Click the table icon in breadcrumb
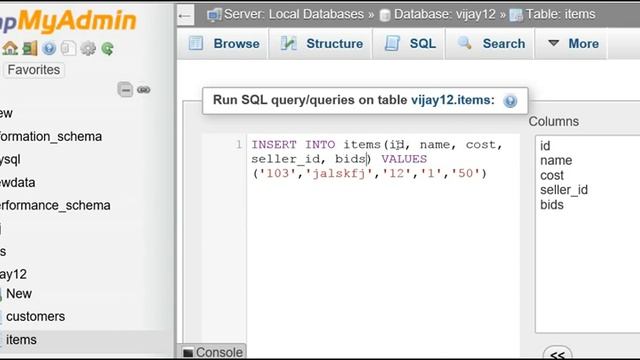 [x=516, y=15]
